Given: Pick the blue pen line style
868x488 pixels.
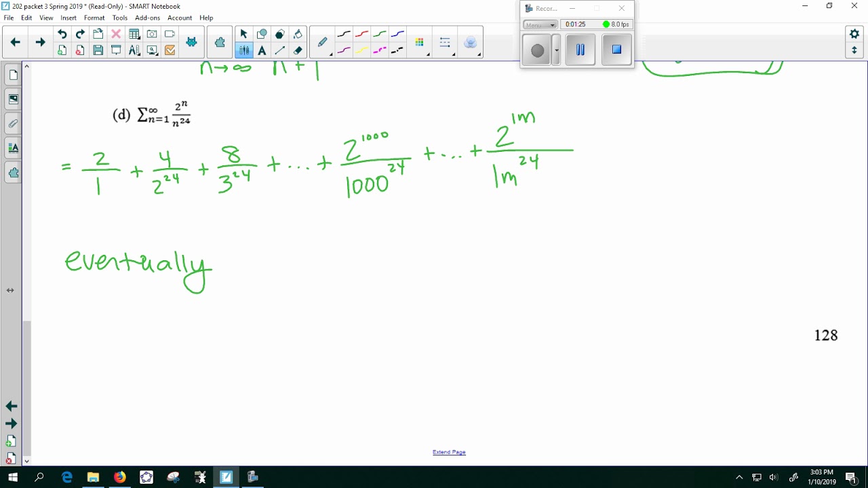Looking at the screenshot, I should [x=397, y=34].
